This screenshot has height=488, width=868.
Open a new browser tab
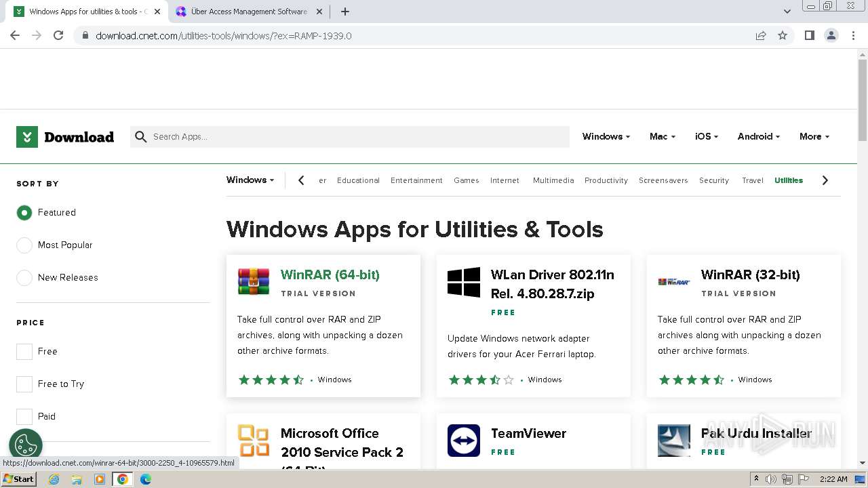345,12
